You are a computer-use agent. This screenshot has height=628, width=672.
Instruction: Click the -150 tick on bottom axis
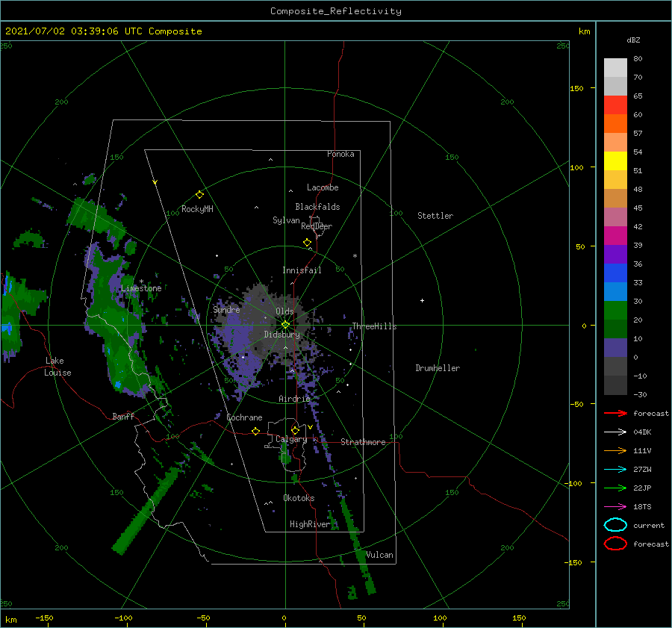[44, 618]
